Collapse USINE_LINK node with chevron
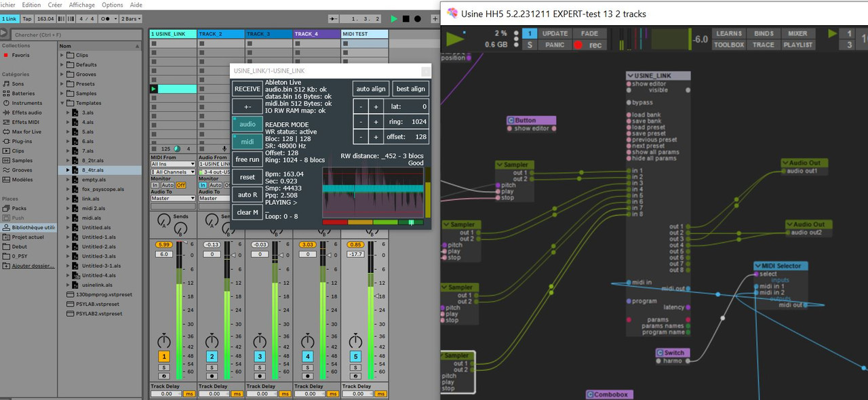Image resolution: width=868 pixels, height=400 pixels. coord(630,76)
